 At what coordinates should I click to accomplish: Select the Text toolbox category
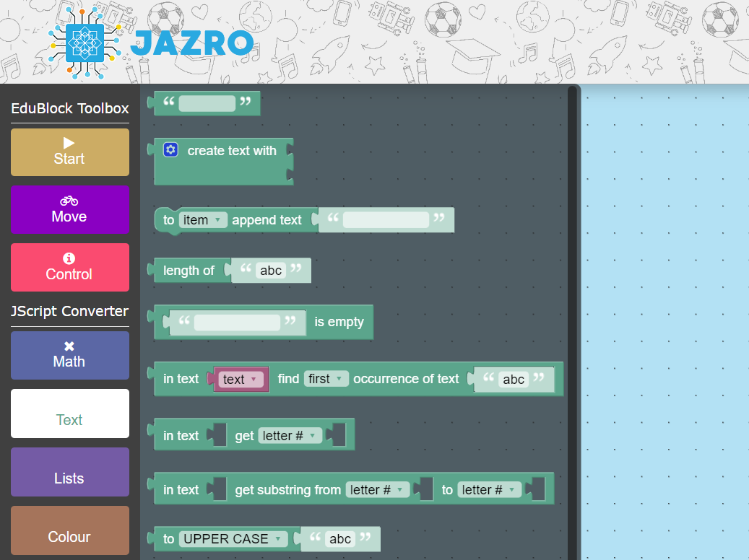(70, 414)
